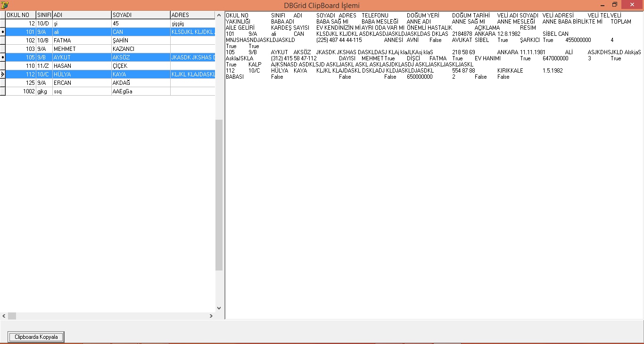Click the ÇİÇEK surname cell in the grid
Image resolution: width=644 pixels, height=344 pixels.
141,66
